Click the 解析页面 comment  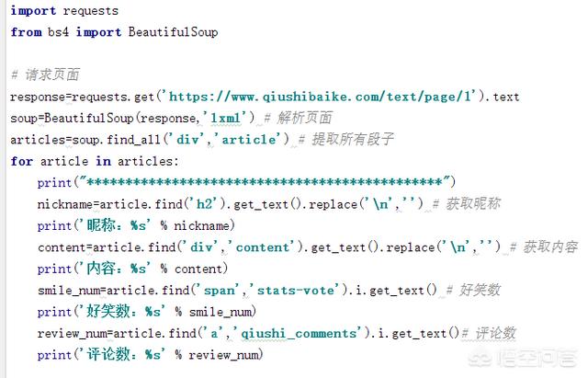pyautogui.click(x=299, y=118)
